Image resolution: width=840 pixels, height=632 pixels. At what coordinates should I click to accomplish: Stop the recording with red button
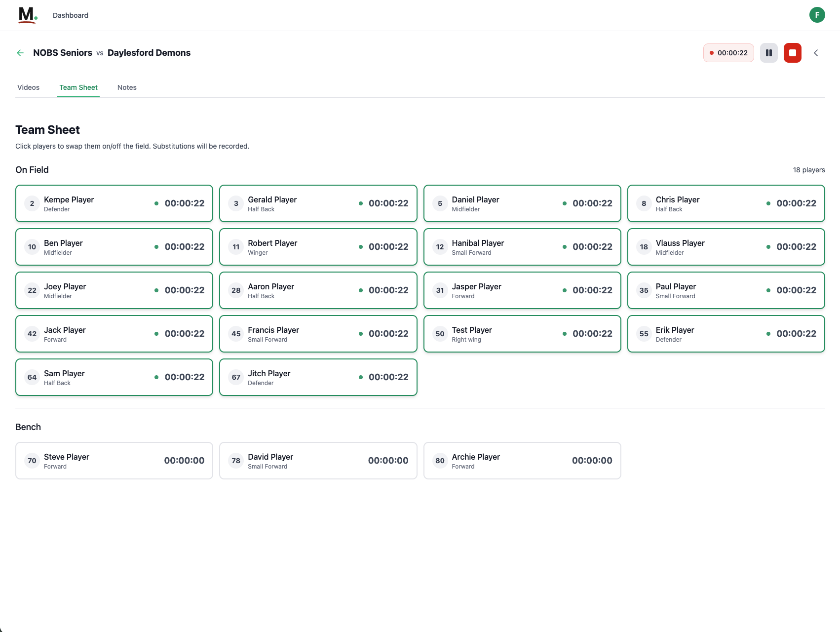pyautogui.click(x=792, y=53)
